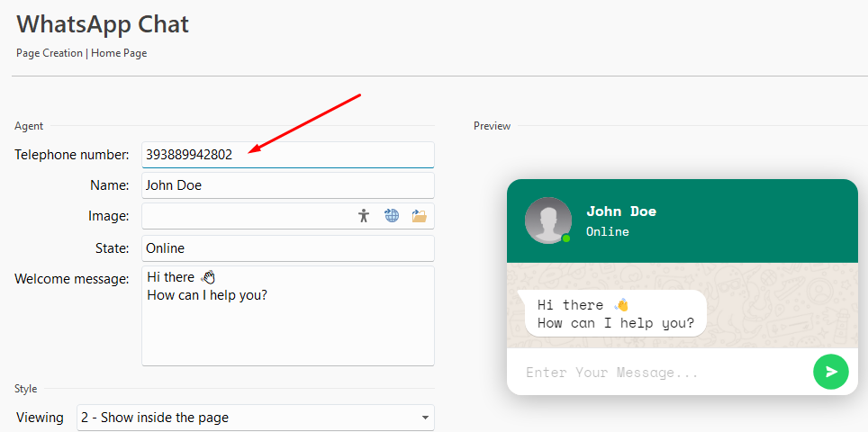Click the John Doe avatar in preview

548,220
